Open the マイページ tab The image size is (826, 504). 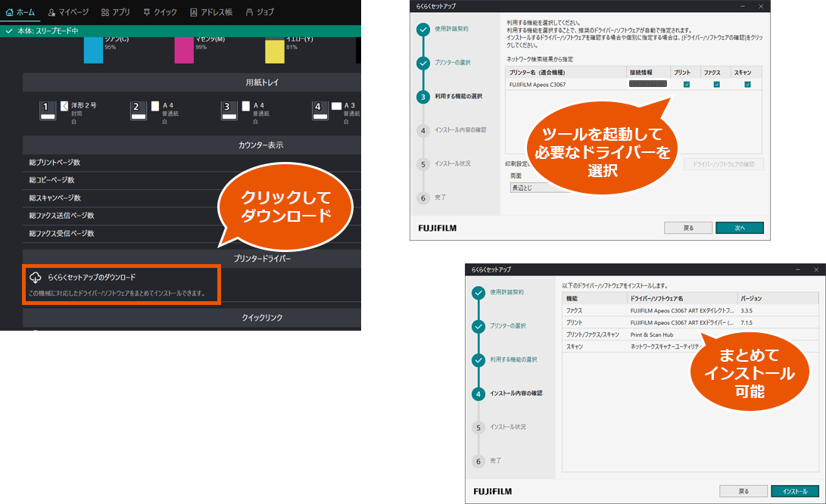68,12
